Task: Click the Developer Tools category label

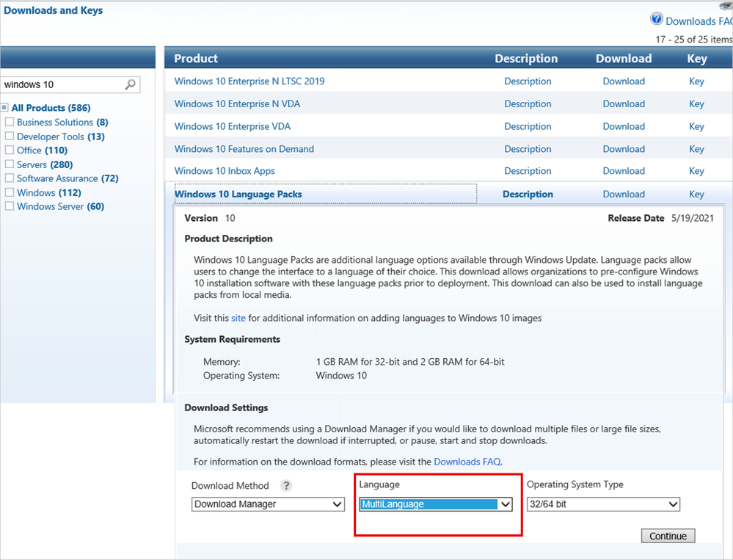Action: click(61, 137)
